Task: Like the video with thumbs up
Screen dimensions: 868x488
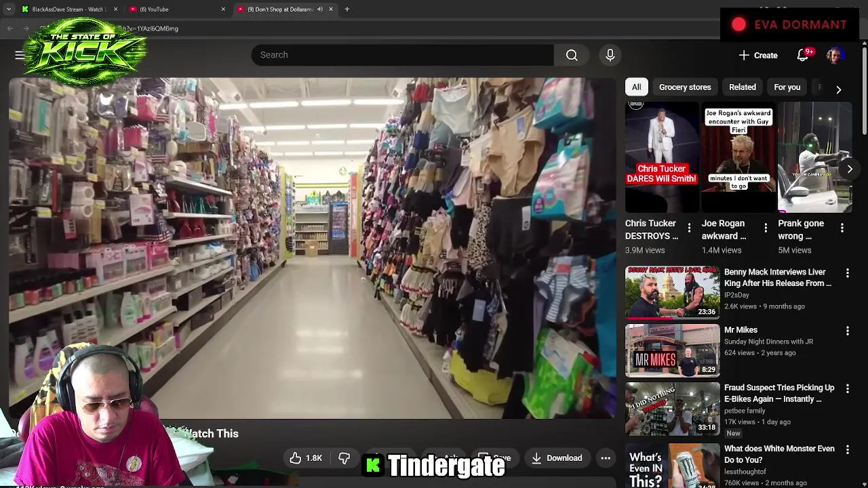Action: (x=306, y=458)
